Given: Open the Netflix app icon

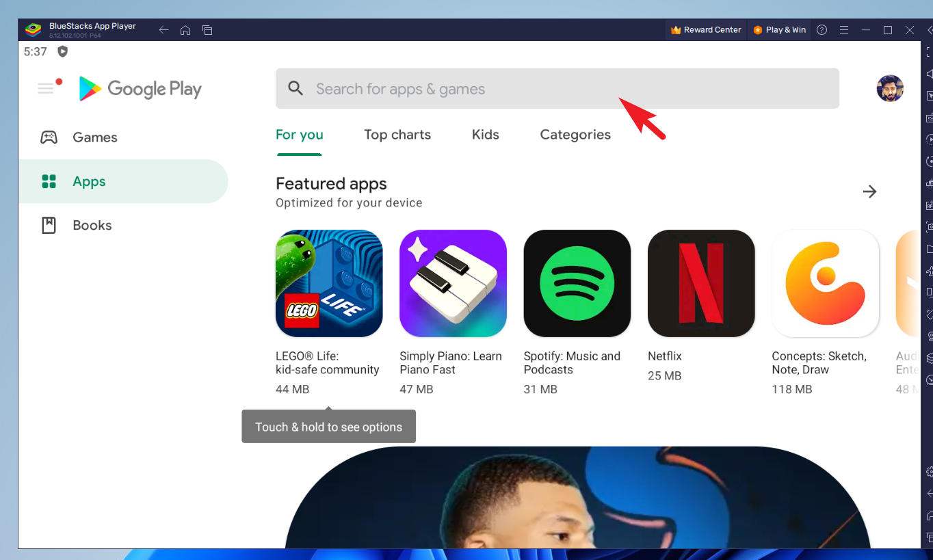Looking at the screenshot, I should pos(701,283).
